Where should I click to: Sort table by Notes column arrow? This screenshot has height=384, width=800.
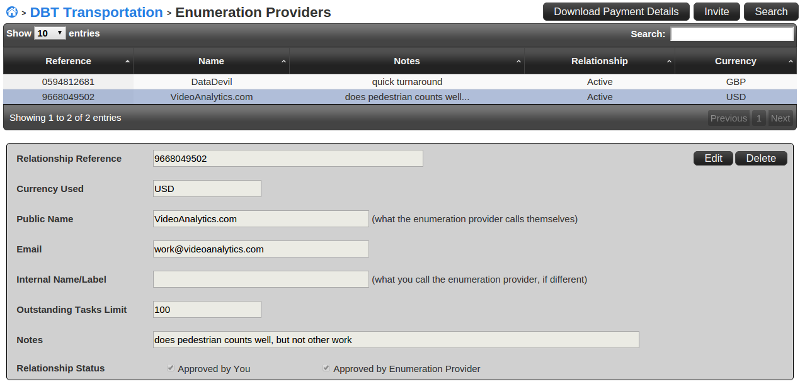tap(518, 62)
